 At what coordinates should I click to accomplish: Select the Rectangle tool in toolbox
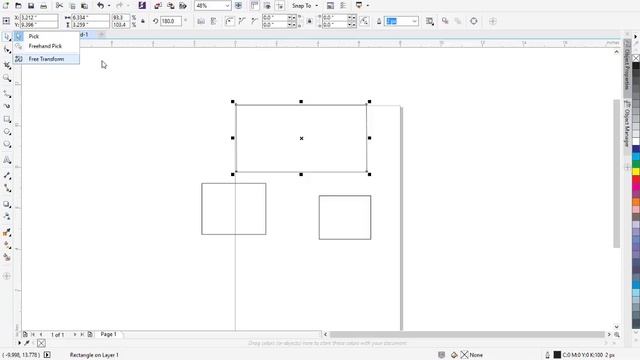7,119
